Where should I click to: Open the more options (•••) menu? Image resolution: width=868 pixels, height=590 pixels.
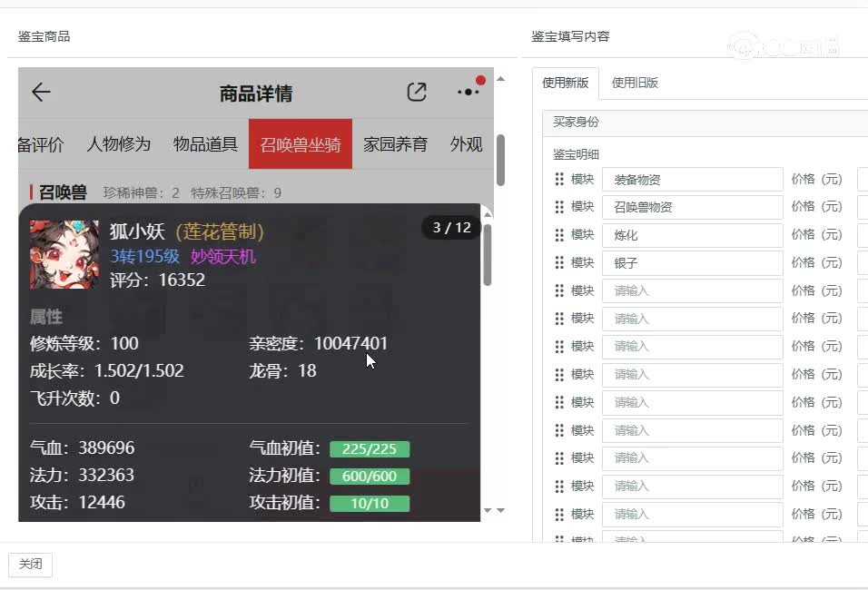[x=467, y=92]
